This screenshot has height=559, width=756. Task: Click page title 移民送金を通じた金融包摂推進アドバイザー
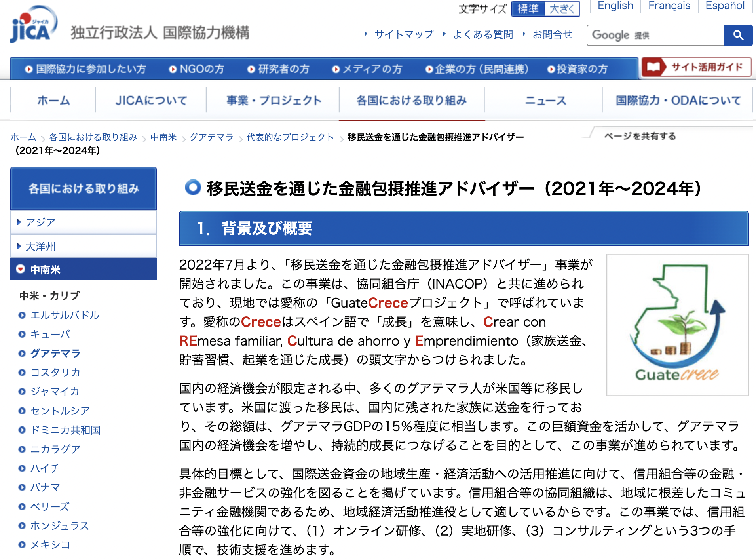point(370,188)
